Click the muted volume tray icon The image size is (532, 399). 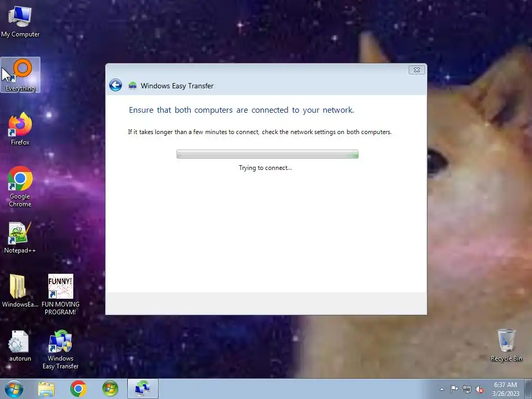480,389
